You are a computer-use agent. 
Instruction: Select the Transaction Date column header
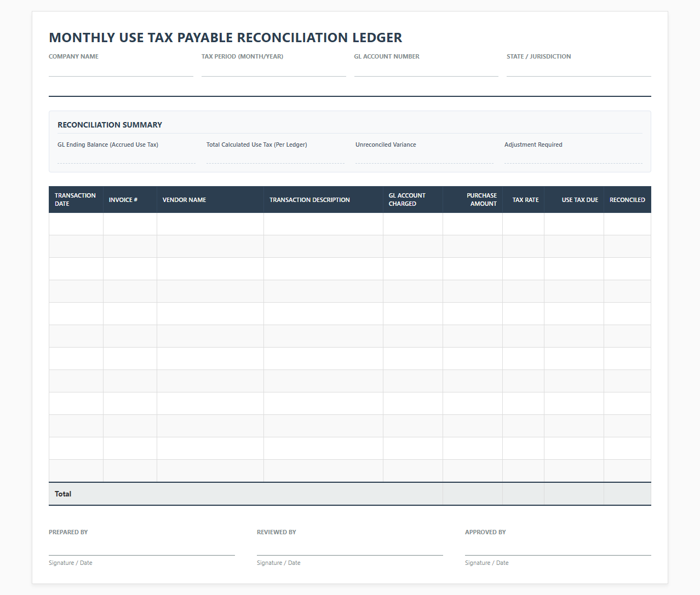point(76,200)
